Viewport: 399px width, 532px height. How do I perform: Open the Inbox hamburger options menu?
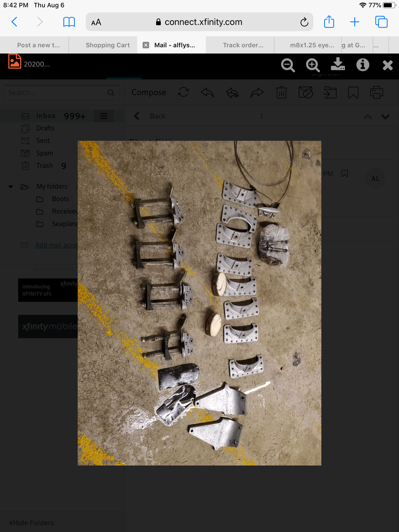[x=104, y=116]
